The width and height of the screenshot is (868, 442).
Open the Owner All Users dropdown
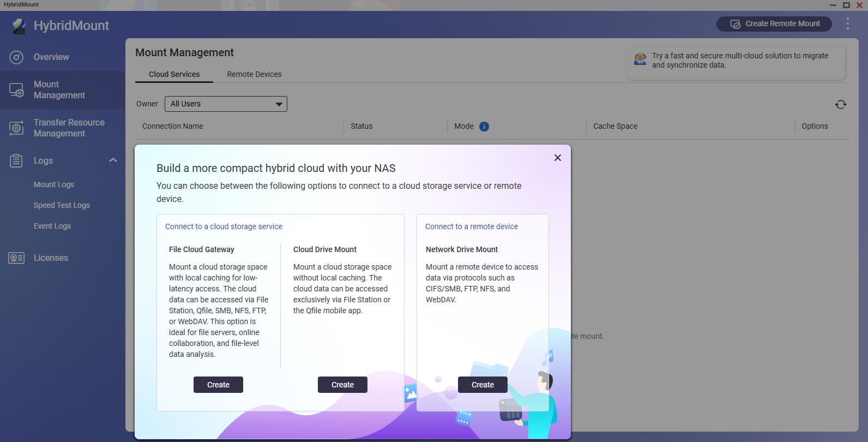click(226, 104)
